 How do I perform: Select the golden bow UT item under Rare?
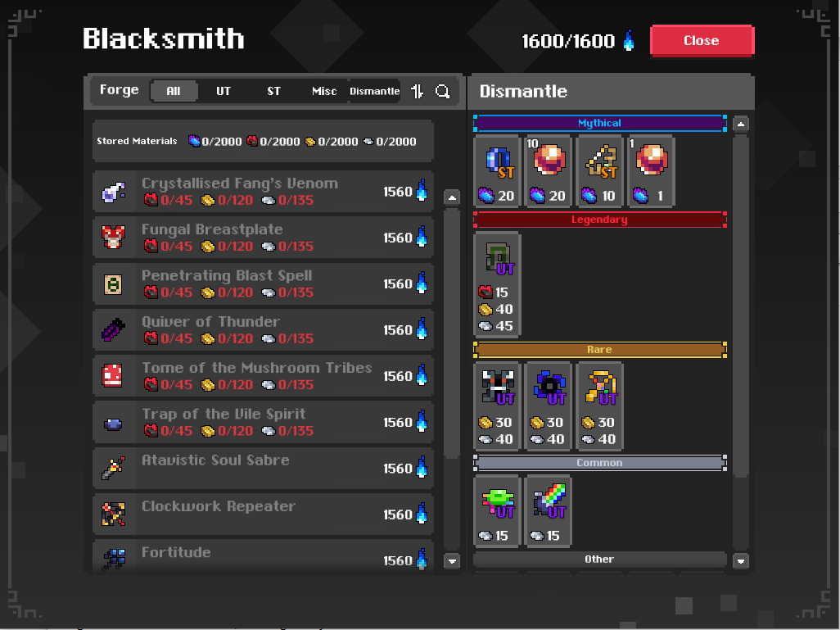click(x=600, y=406)
